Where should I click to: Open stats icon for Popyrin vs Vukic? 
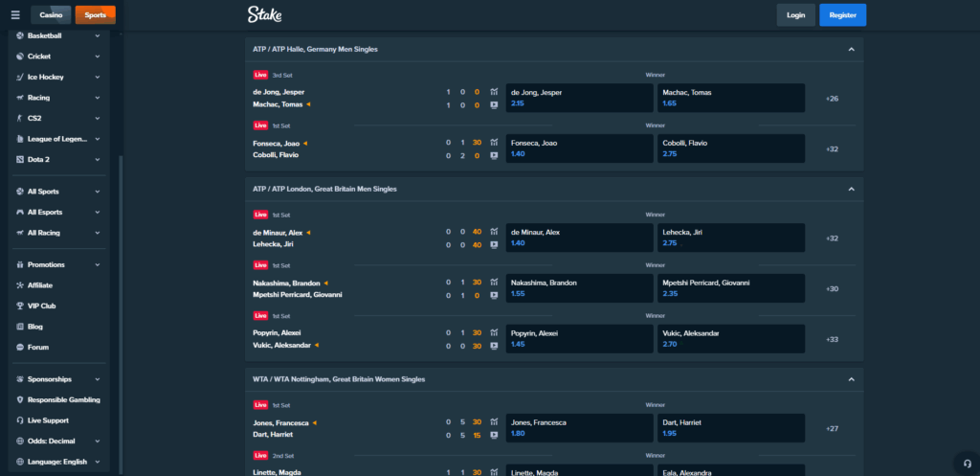click(494, 332)
